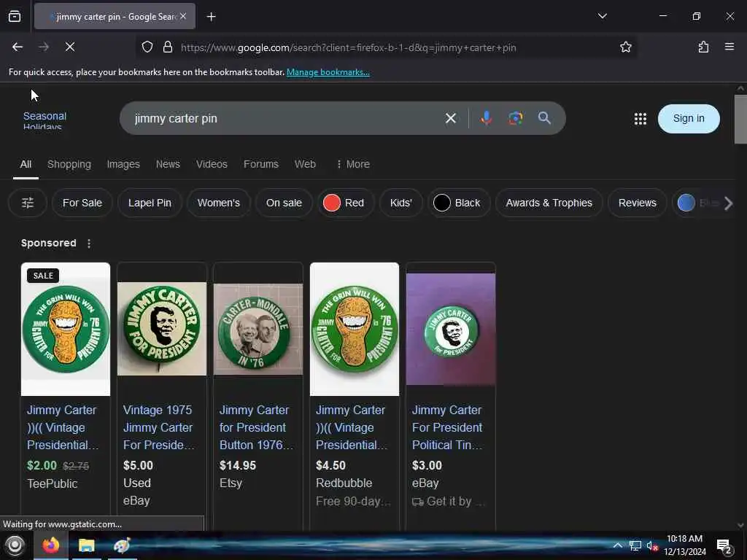Viewport: 747px width, 560px height.
Task: Apply the Lapel Pin filter chip
Action: 150,203
